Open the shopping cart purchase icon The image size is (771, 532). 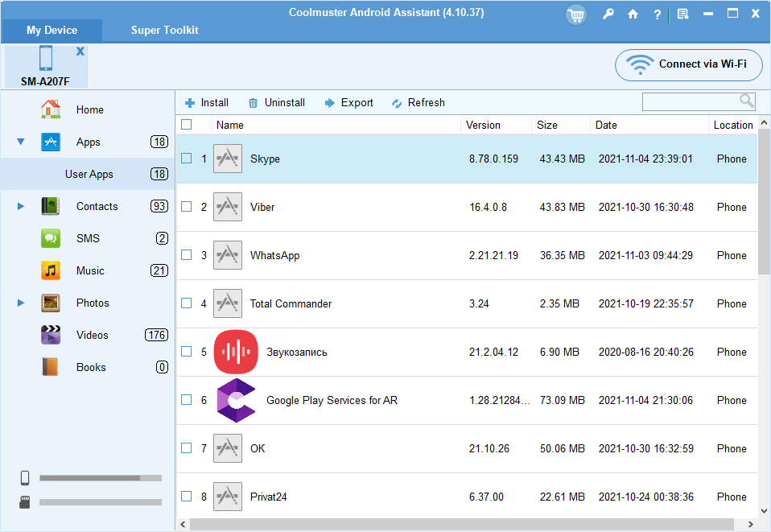point(576,14)
